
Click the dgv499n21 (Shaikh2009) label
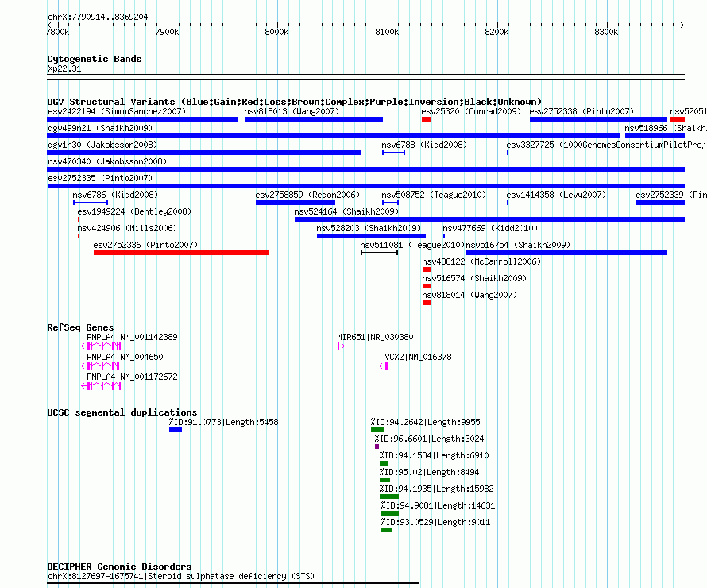coord(100,128)
